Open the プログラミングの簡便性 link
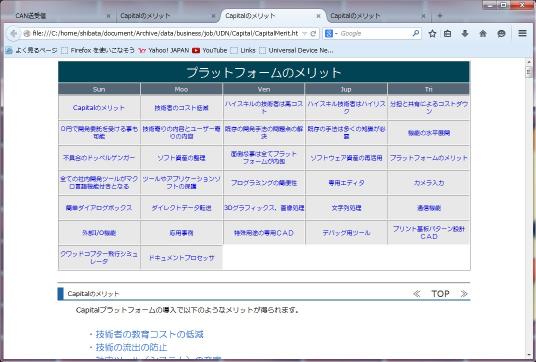Viewport: 536px width, 362px height. 264,183
